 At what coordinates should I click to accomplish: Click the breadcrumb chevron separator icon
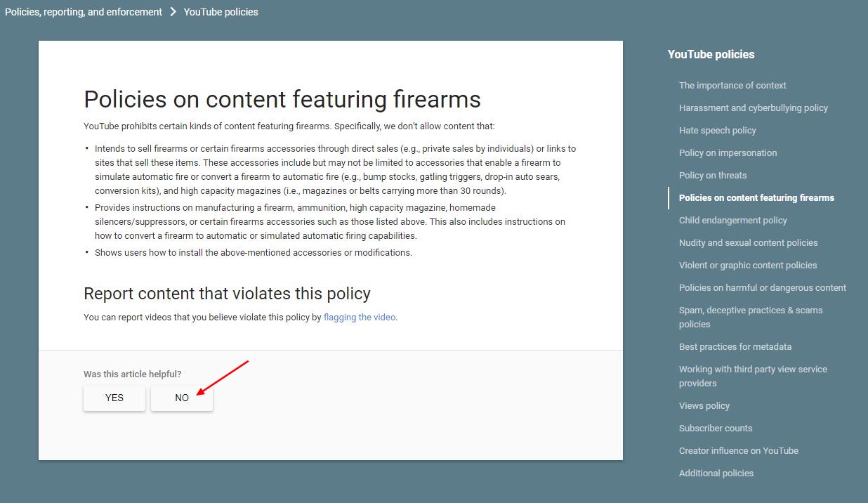pos(173,12)
